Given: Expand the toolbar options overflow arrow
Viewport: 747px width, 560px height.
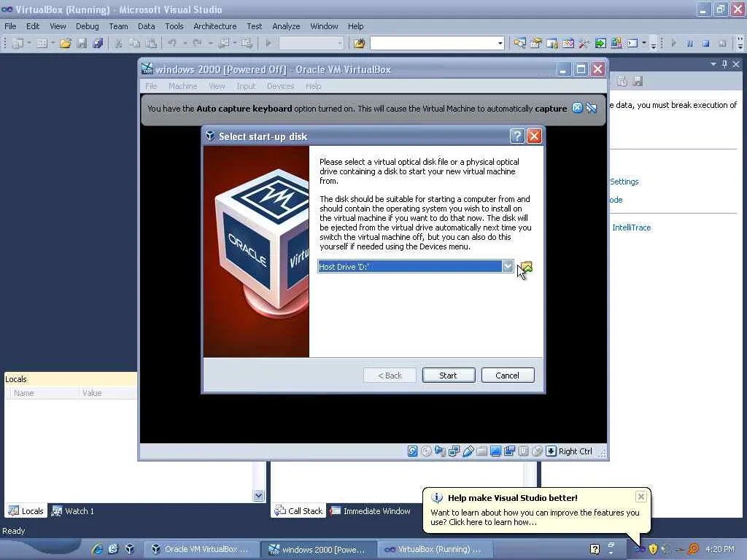Looking at the screenshot, I should coord(653,44).
